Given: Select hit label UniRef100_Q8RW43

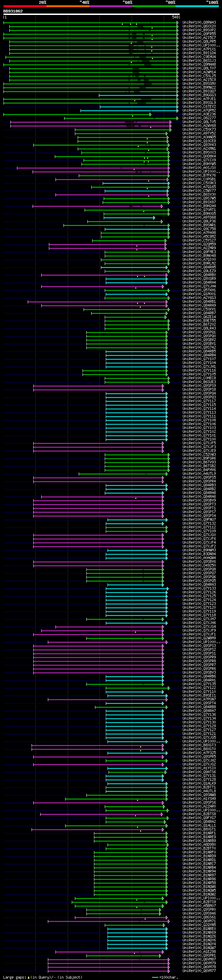Looking at the screenshot, I should [199, 23].
